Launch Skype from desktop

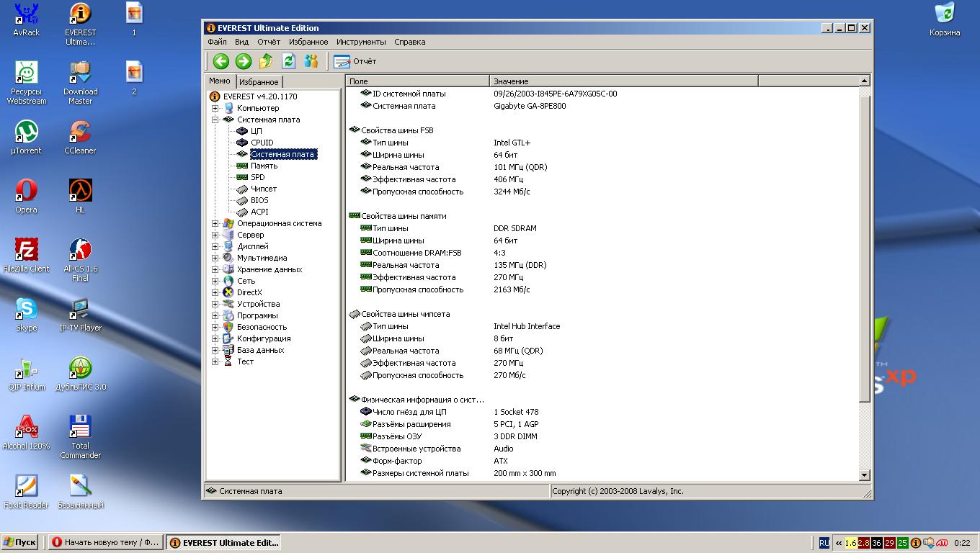coord(27,315)
